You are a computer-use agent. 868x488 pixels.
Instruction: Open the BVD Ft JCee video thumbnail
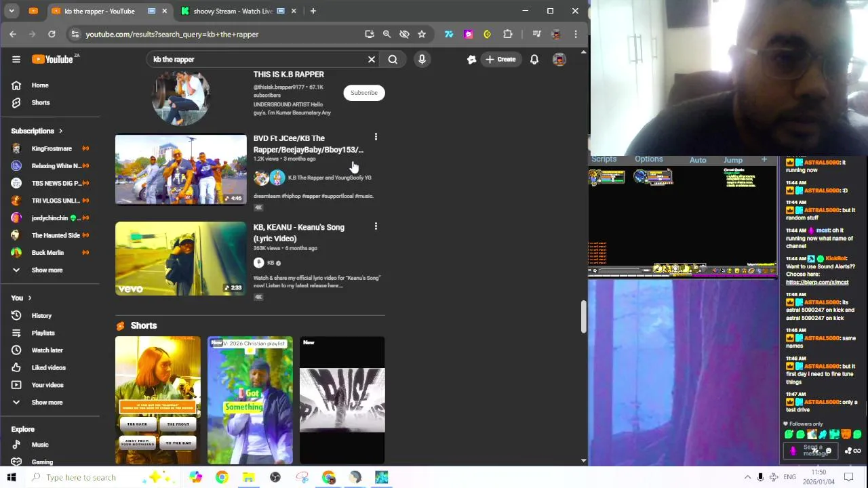(181, 169)
